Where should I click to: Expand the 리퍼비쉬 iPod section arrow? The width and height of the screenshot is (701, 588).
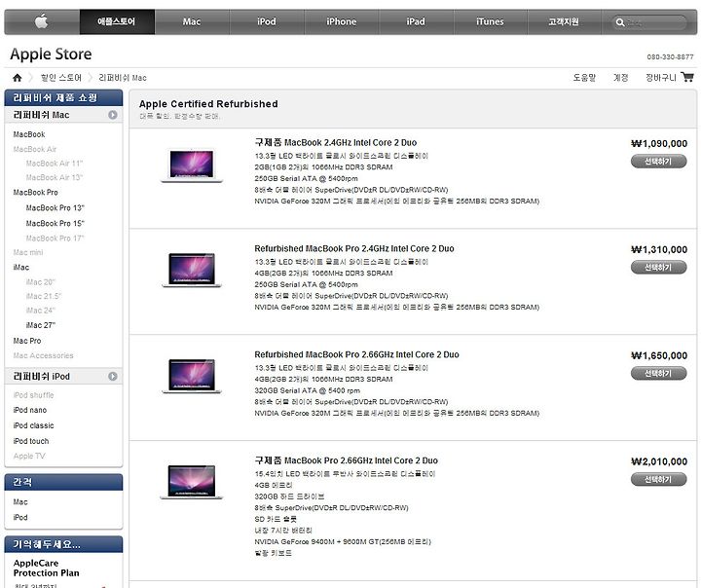tap(113, 377)
